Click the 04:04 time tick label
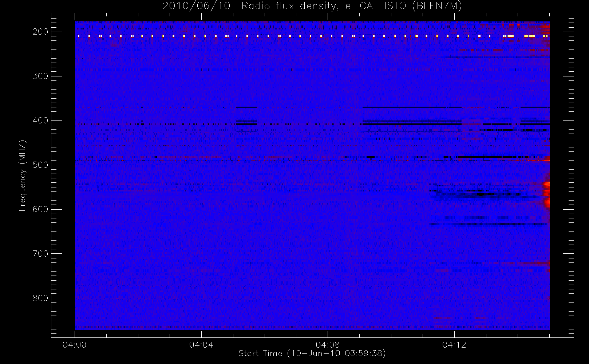This screenshot has height=364, width=589. coord(201,345)
